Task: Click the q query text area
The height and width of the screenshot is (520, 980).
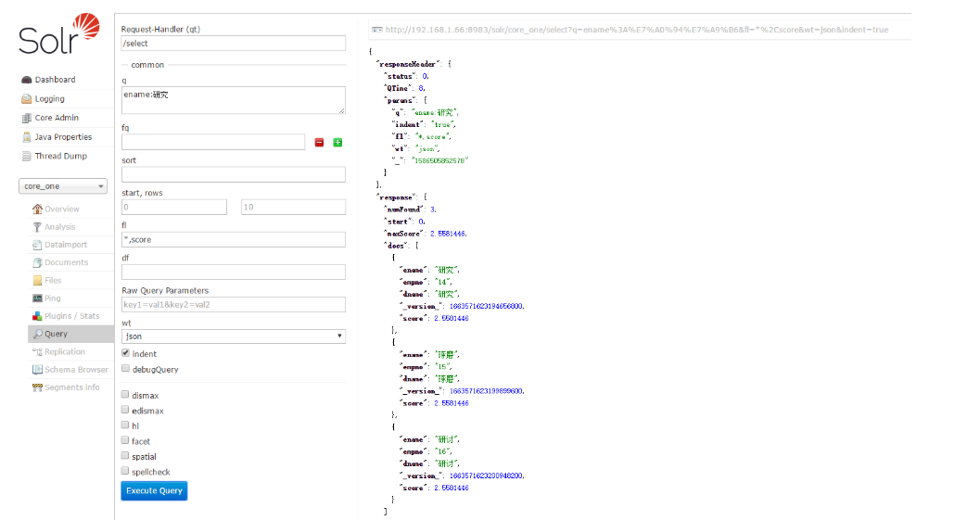Action: point(233,100)
